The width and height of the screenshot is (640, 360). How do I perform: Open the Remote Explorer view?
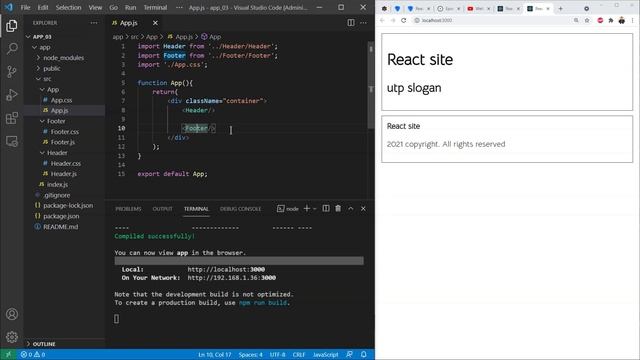12,141
